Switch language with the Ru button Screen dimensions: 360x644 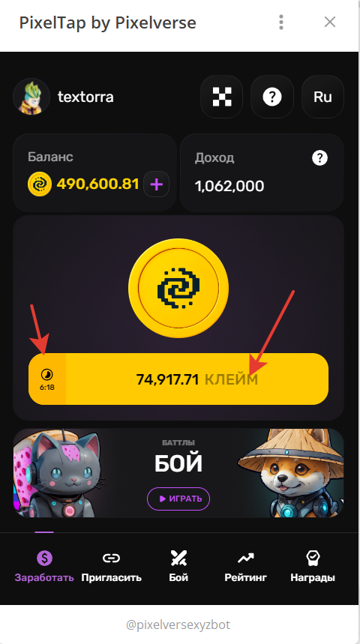pos(322,97)
